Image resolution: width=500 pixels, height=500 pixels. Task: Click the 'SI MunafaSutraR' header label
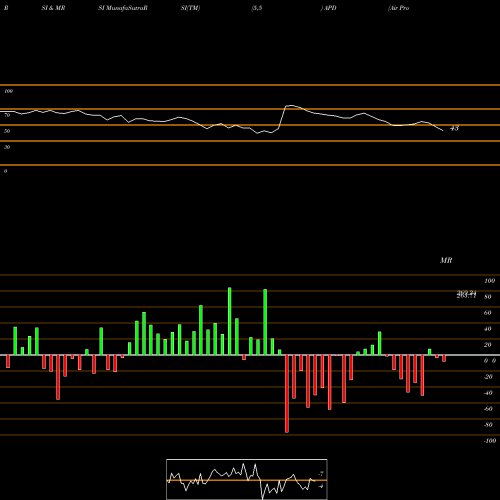[123, 8]
